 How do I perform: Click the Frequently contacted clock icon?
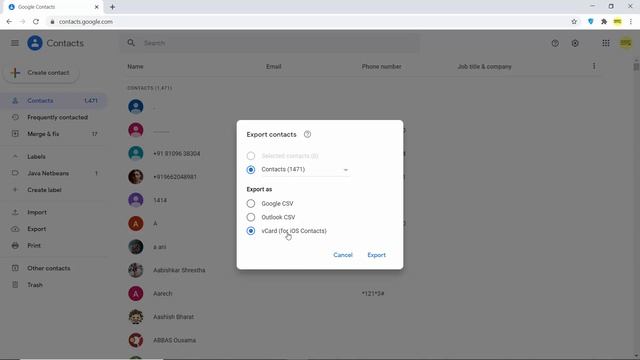coord(15,117)
